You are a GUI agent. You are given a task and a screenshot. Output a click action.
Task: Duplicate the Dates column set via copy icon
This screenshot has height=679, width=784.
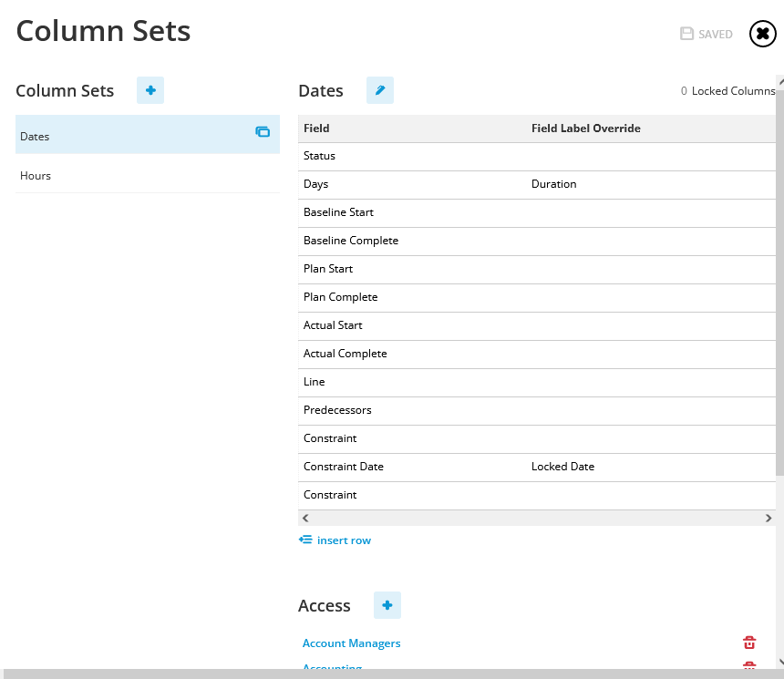click(x=263, y=132)
